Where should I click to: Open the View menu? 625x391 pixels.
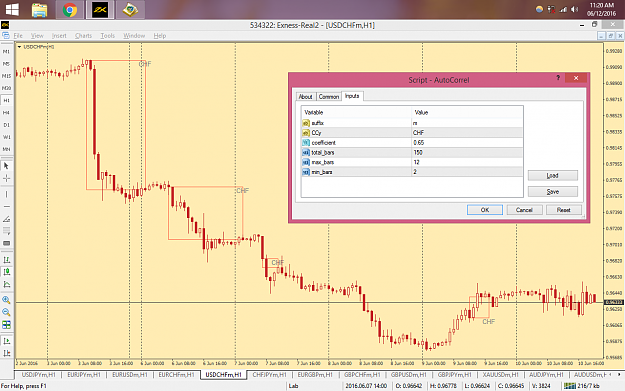(37, 35)
